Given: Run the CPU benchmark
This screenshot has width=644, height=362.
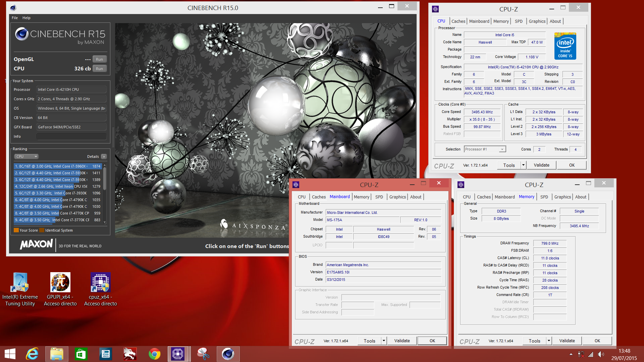Looking at the screenshot, I should pos(99,69).
